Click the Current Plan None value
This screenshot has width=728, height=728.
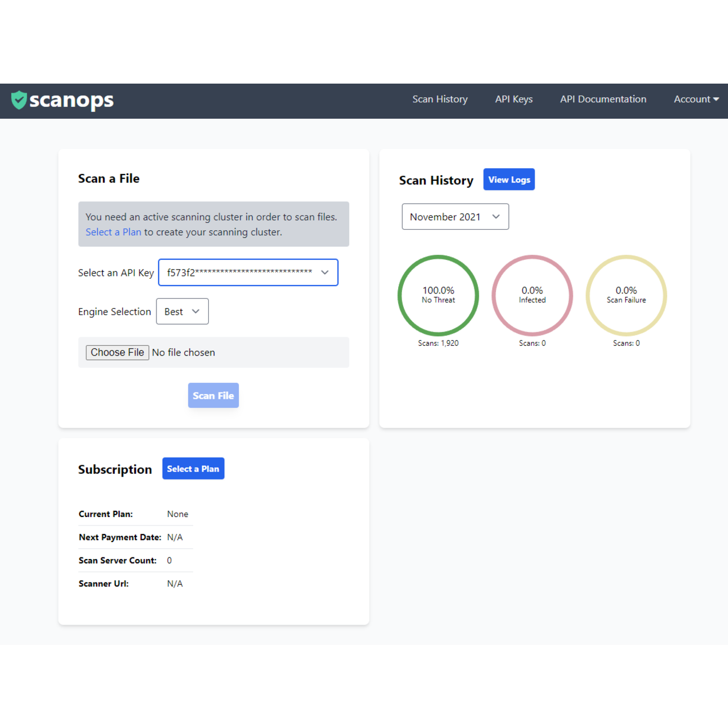point(177,514)
